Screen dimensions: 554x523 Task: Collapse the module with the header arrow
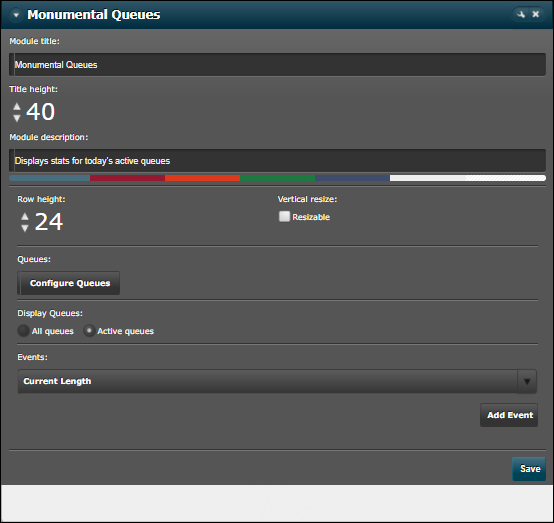16,15
